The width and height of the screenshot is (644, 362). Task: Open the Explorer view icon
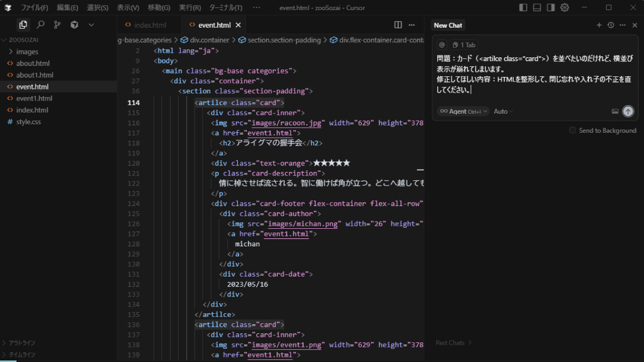[23, 25]
